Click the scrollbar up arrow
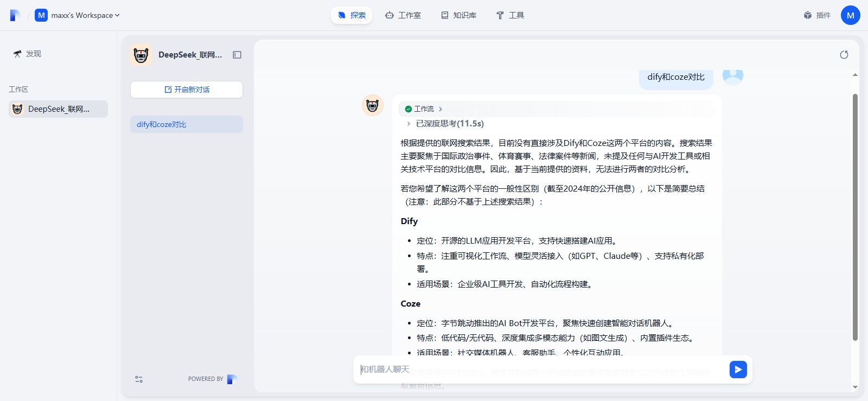868x401 pixels. 855,75
